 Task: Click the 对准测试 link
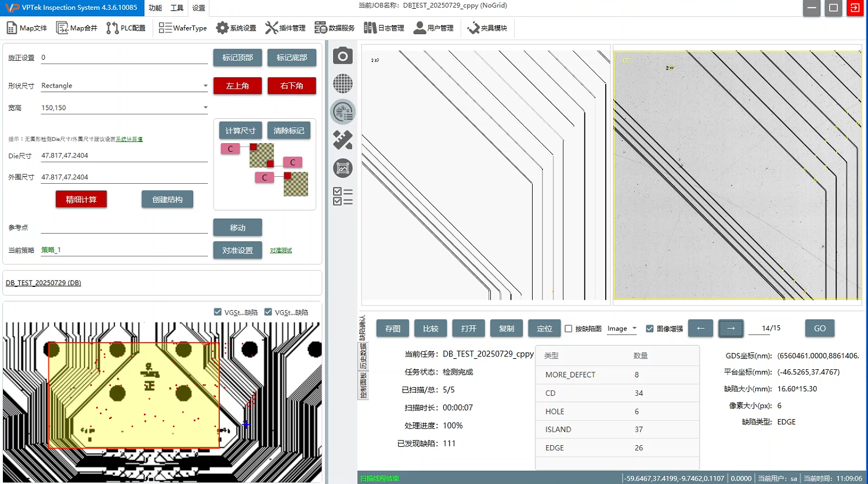[281, 250]
